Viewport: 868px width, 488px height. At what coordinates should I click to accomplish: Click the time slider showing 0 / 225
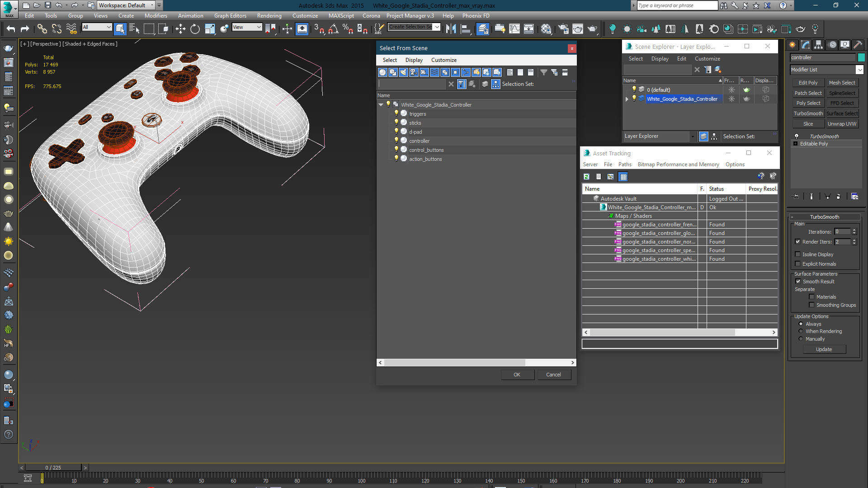[x=53, y=468]
